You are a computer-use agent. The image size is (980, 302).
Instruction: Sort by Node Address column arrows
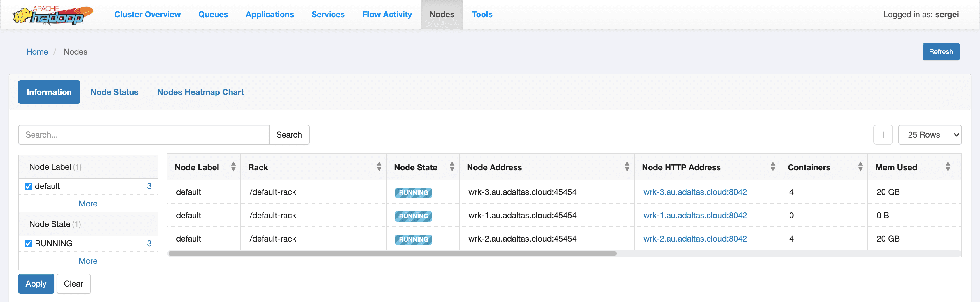click(627, 167)
